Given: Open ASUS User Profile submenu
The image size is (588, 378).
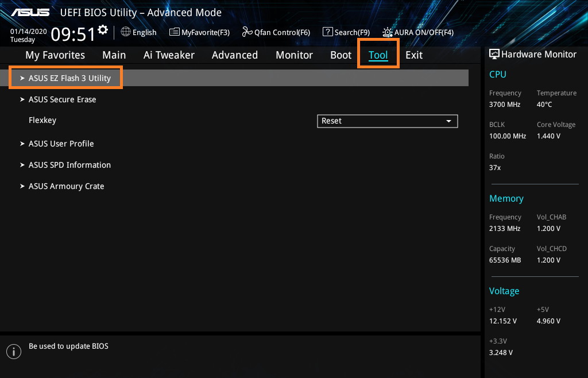Looking at the screenshot, I should [x=61, y=144].
